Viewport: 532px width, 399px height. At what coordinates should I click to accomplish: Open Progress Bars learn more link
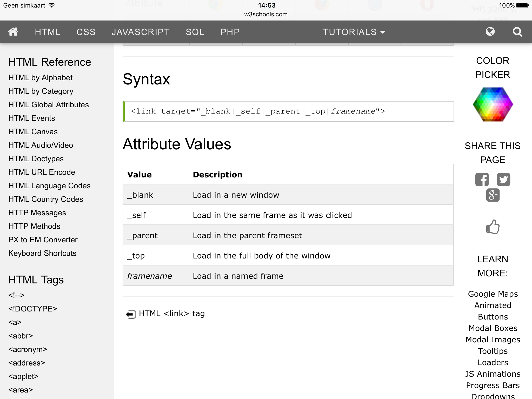(493, 385)
